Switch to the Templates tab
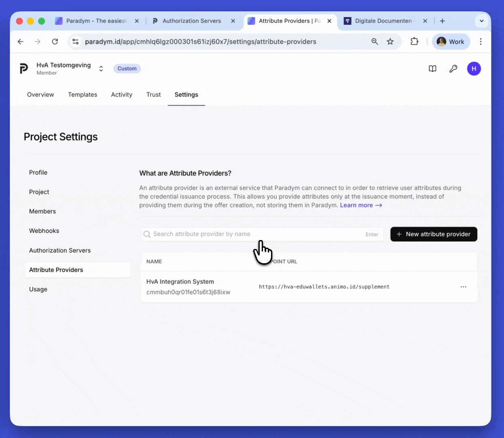This screenshot has width=504, height=438. pos(83,94)
